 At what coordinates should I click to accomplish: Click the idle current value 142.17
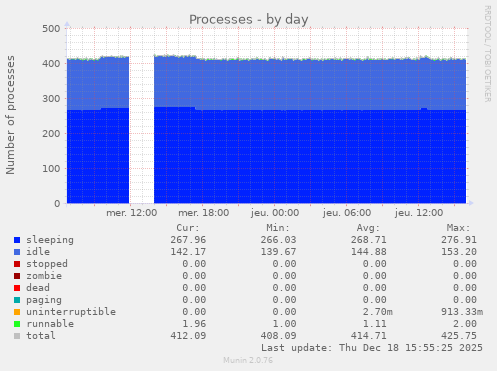(188, 252)
